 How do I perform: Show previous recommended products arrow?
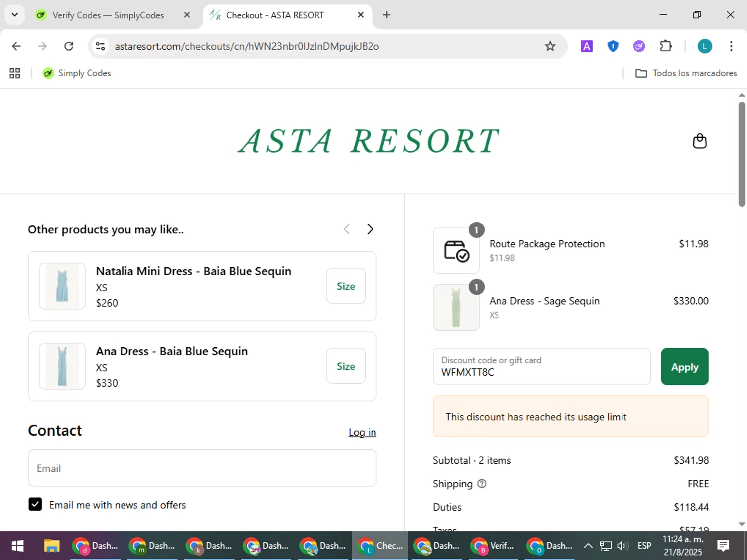click(347, 229)
